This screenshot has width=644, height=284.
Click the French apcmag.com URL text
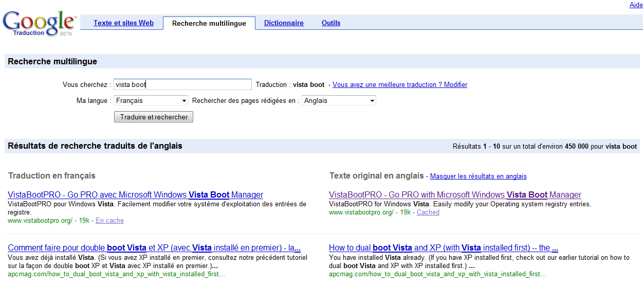click(x=117, y=274)
